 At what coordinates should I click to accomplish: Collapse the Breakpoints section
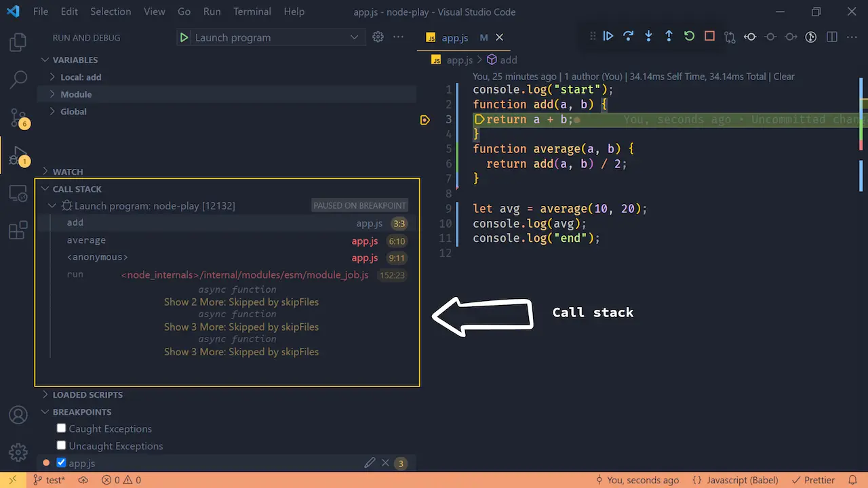coord(82,411)
